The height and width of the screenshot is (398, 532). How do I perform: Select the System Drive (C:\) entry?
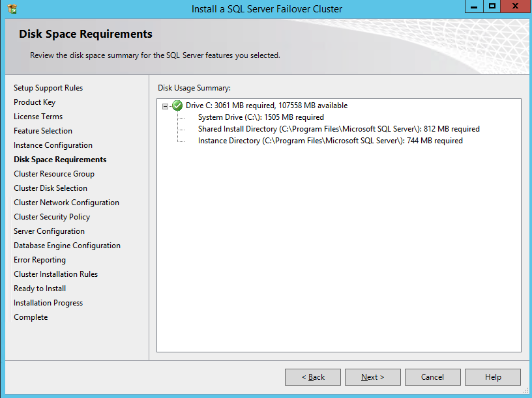261,117
